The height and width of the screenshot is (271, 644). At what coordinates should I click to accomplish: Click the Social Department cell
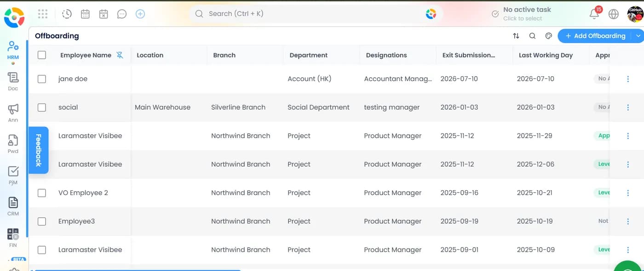pyautogui.click(x=319, y=107)
